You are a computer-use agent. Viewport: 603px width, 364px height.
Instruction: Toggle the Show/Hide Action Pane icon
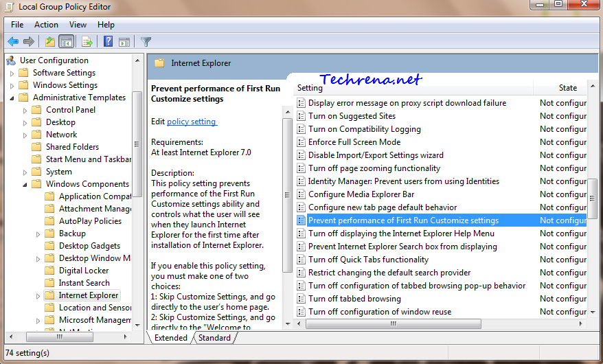click(124, 42)
